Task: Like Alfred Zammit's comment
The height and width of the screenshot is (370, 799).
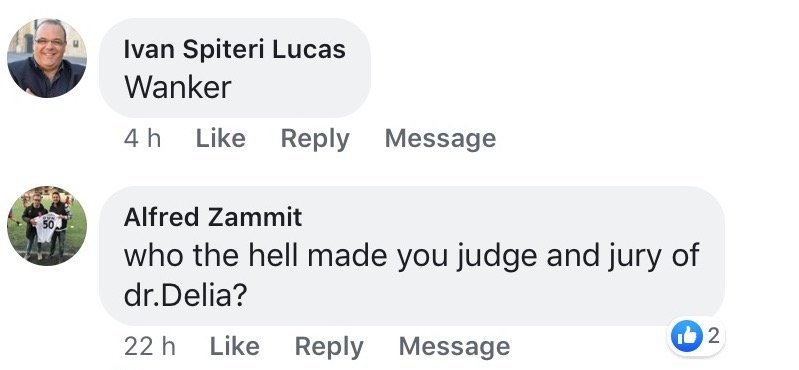Action: click(235, 346)
